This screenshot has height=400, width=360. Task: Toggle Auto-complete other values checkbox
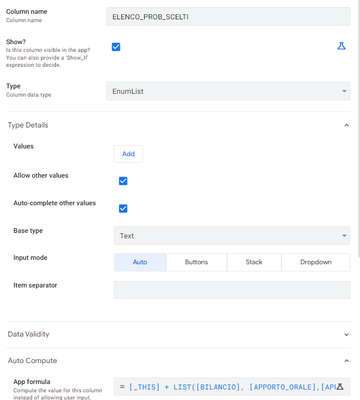coord(123,209)
